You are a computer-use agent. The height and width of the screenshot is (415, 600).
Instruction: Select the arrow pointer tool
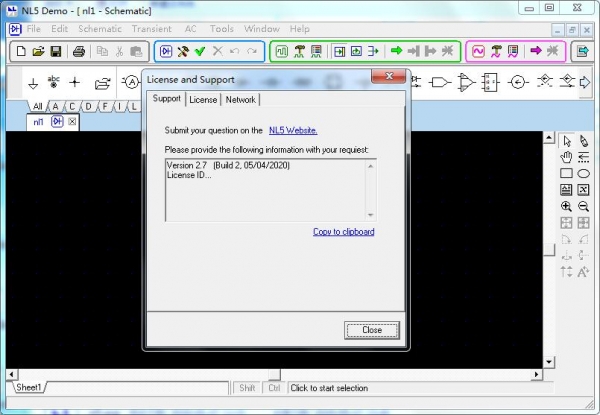(x=567, y=141)
